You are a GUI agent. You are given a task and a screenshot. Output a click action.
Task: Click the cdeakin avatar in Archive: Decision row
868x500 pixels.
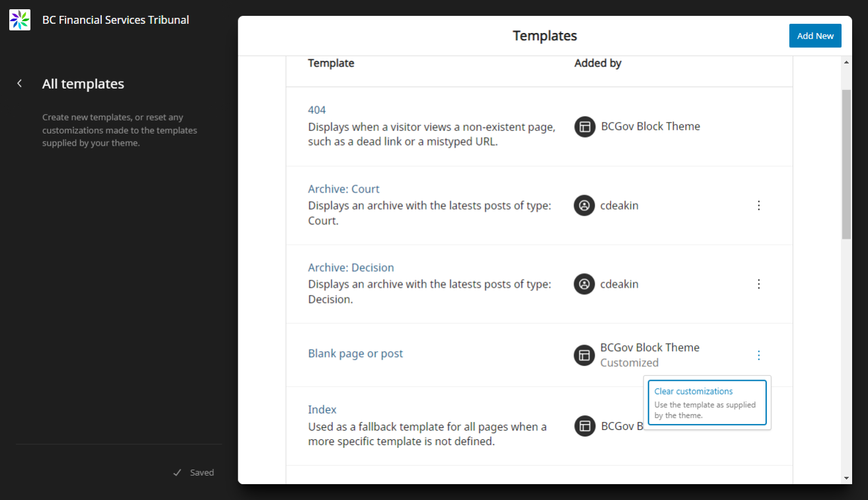point(584,284)
